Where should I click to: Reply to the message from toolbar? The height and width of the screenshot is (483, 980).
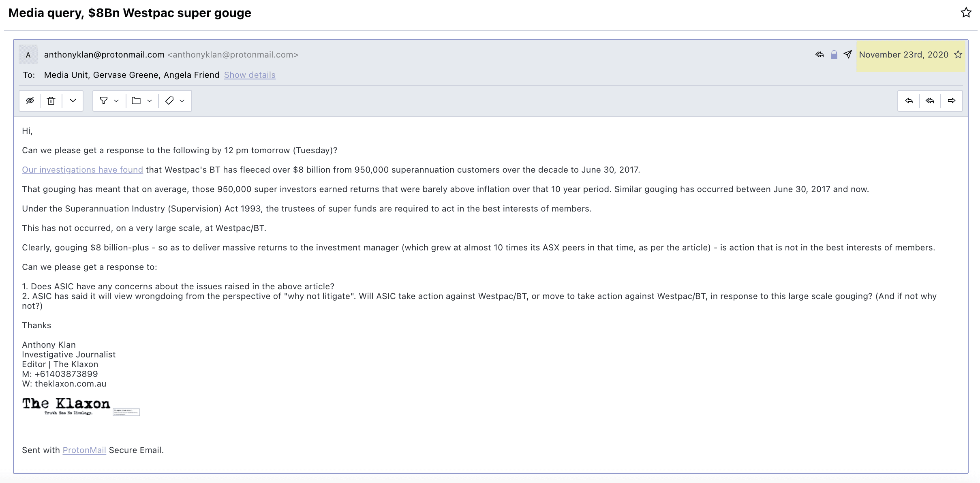point(909,100)
